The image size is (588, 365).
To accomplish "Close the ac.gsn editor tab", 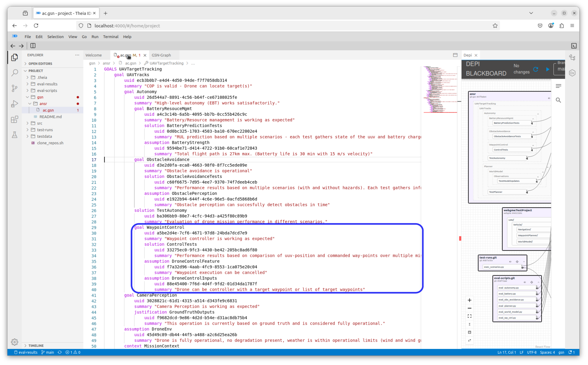I will click(x=145, y=55).
